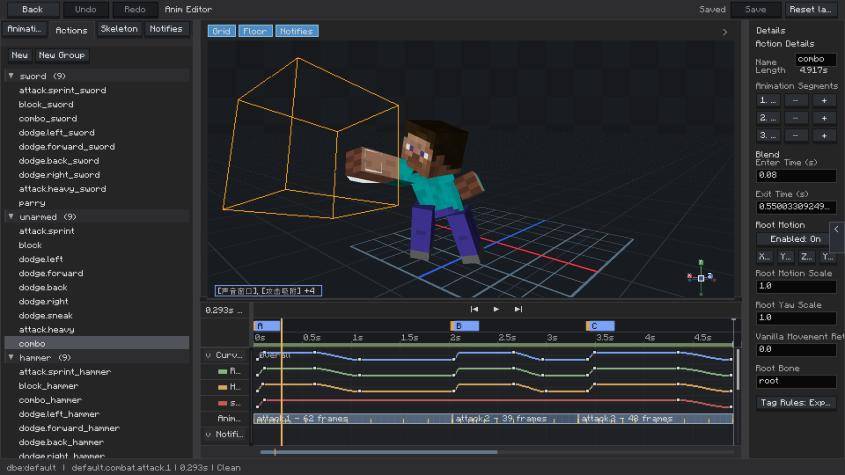Click the Undo button

(x=86, y=9)
